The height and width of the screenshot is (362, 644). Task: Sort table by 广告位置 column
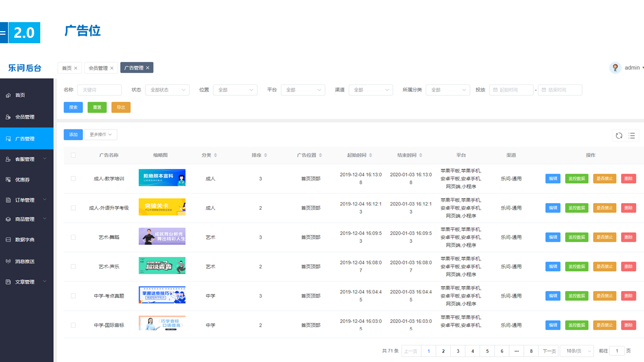point(320,155)
